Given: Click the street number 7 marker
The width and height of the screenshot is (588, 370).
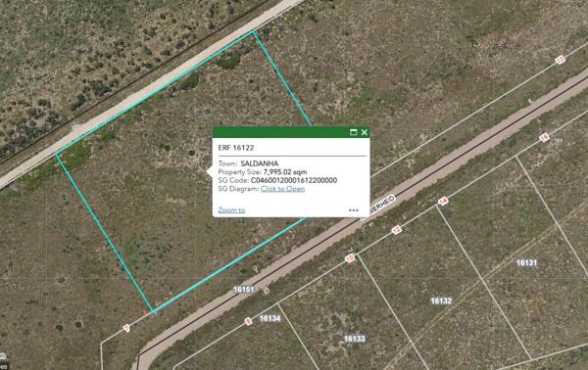Looking at the screenshot, I should 126,328.
